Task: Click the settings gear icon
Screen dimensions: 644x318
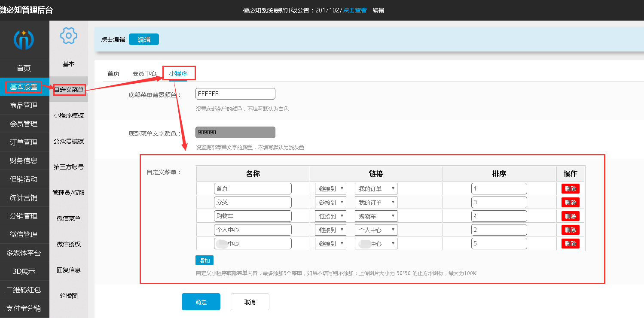Action: [68, 36]
